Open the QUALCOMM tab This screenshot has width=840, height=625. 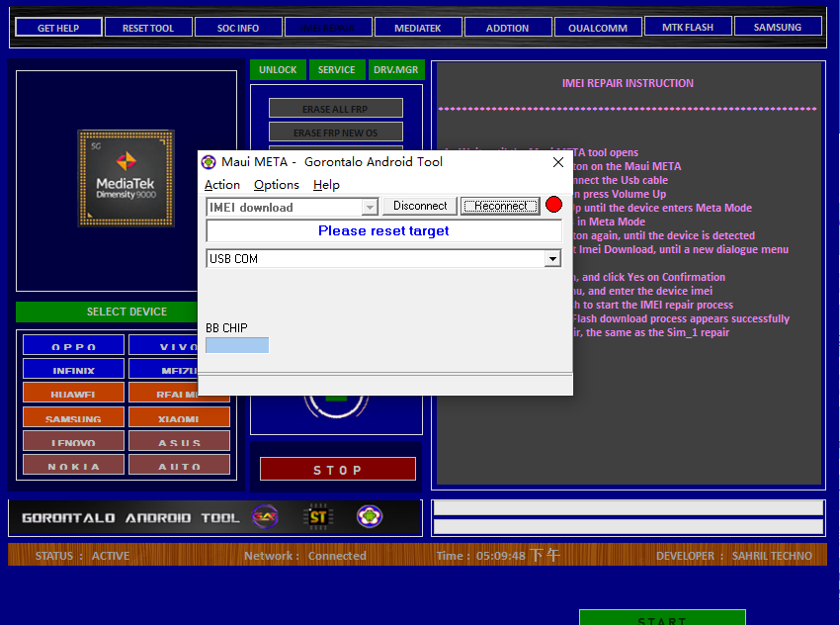[598, 28]
